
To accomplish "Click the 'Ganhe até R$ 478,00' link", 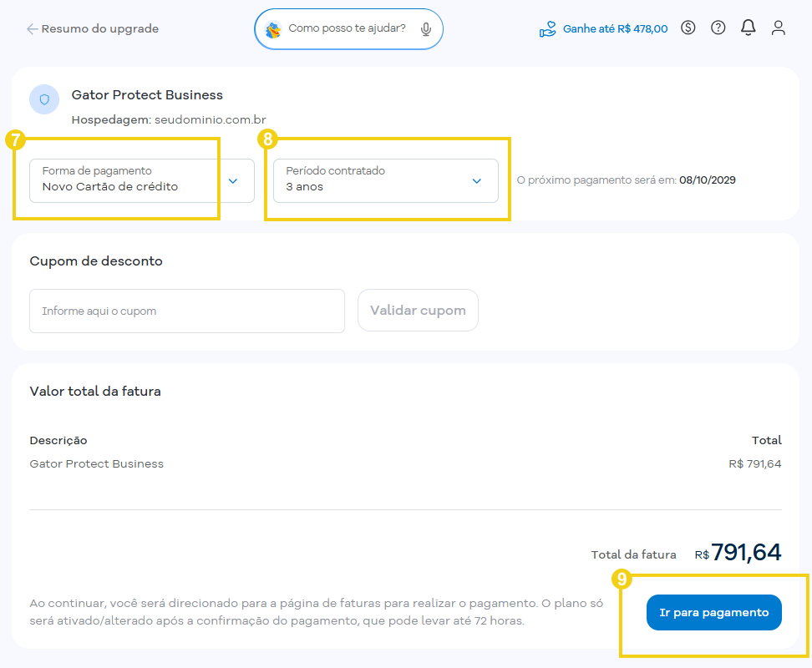I will 615,29.
